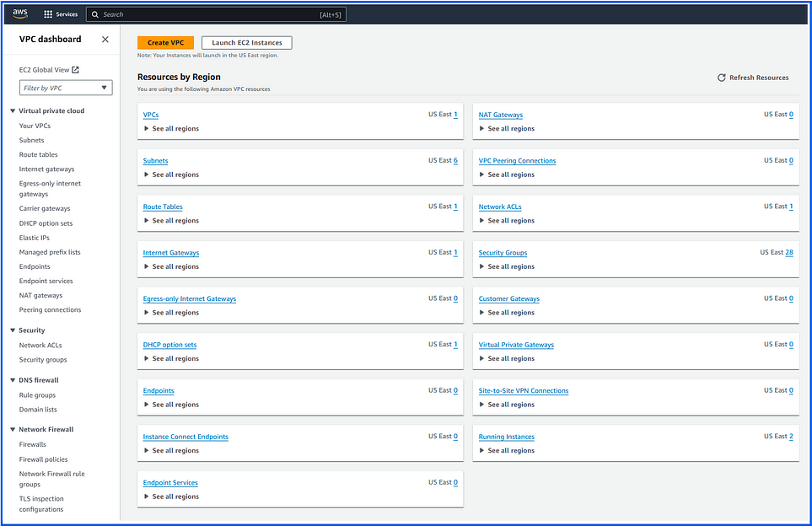Open Network Firewall rule groups item
This screenshot has width=812, height=526.
[51, 479]
